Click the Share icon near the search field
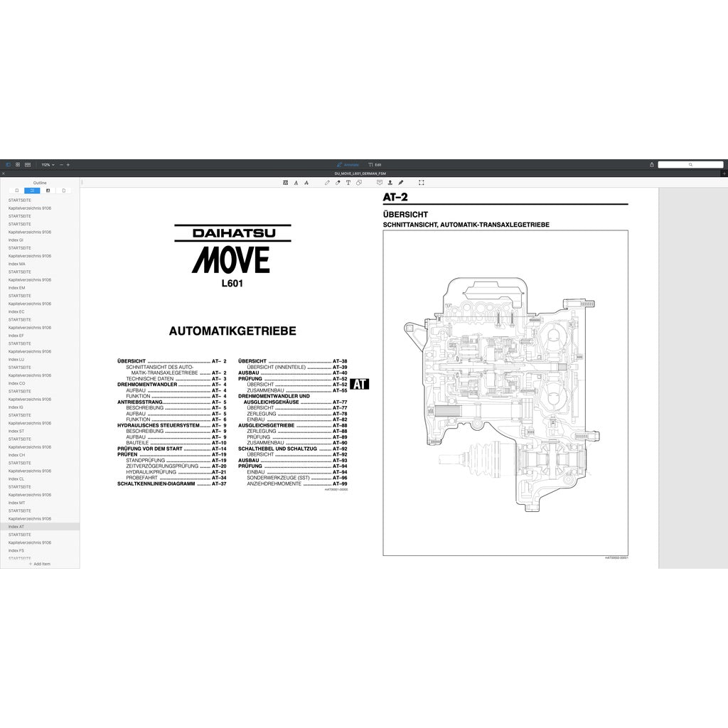 (653, 164)
